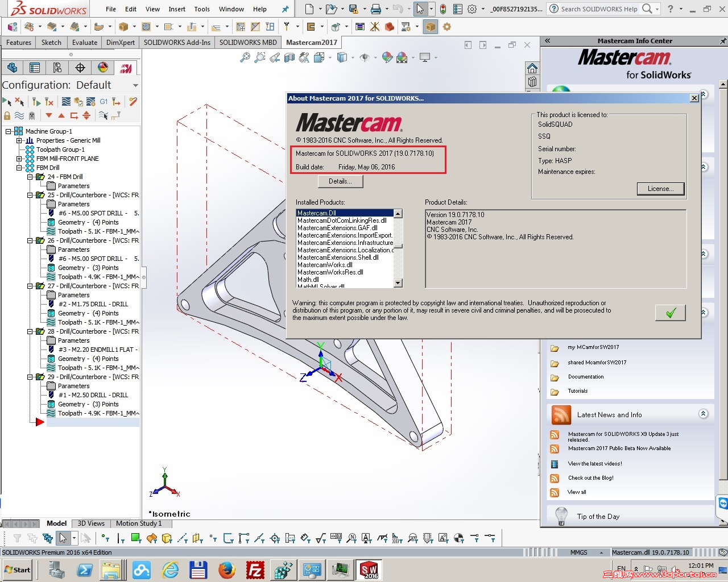The width and height of the screenshot is (728, 582).
Task: Open the Configuration: Default dropdown arrow
Action: (x=135, y=85)
